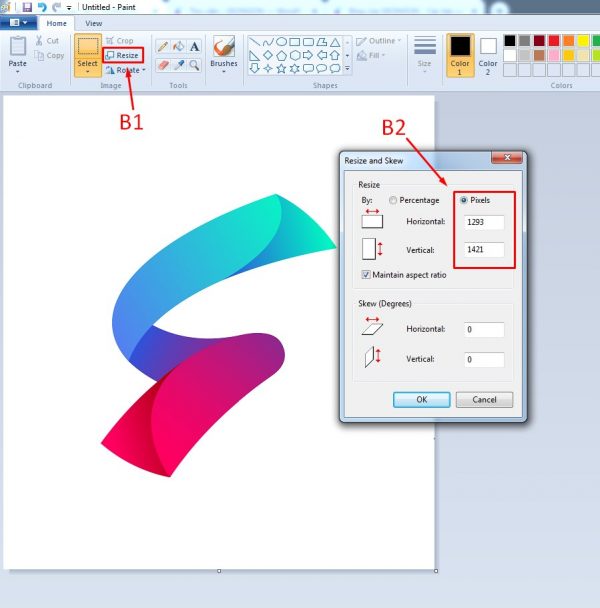
Task: Choose the Cloud callout shape
Action: click(335, 69)
